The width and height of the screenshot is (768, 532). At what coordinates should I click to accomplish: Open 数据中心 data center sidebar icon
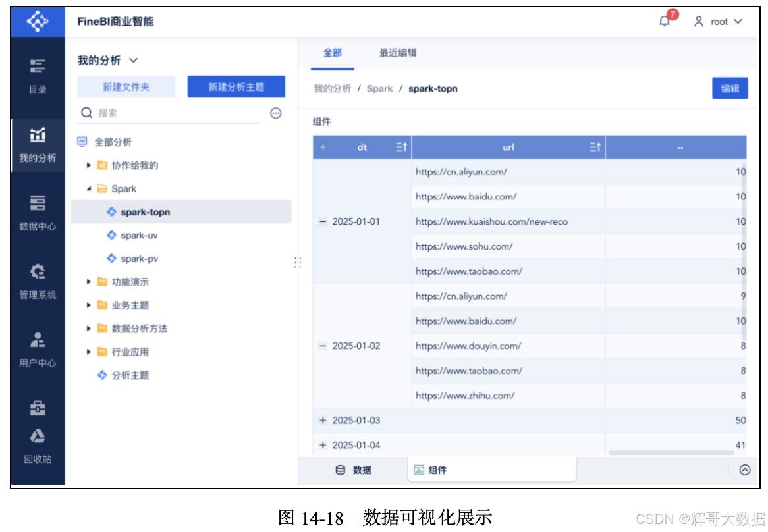pyautogui.click(x=38, y=203)
